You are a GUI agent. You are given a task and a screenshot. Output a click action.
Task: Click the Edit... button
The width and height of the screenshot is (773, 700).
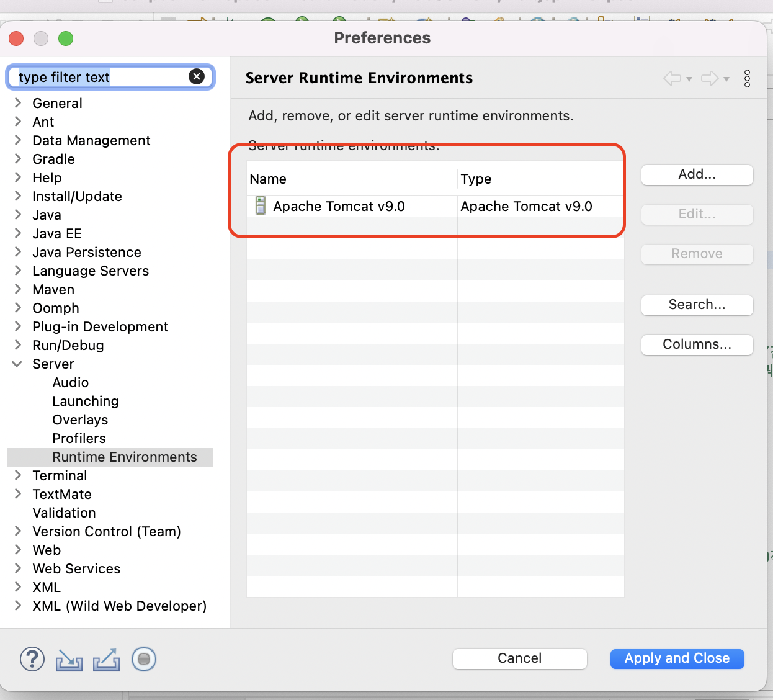tap(697, 214)
